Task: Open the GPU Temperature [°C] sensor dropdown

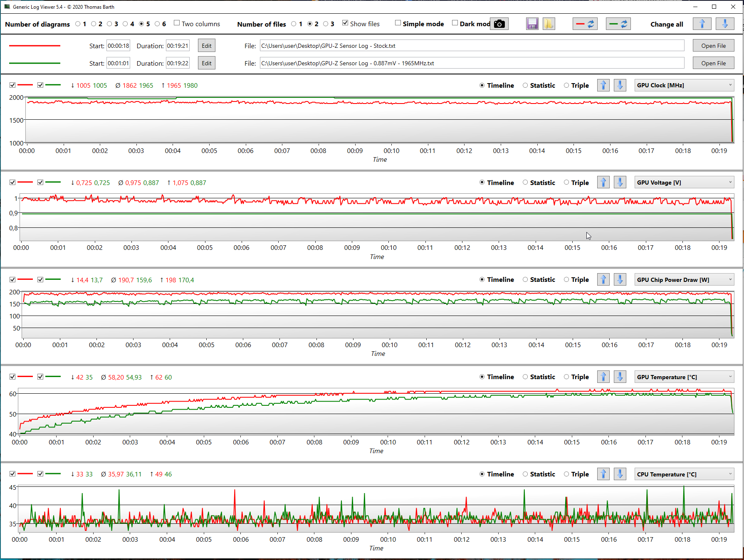Action: coord(684,377)
